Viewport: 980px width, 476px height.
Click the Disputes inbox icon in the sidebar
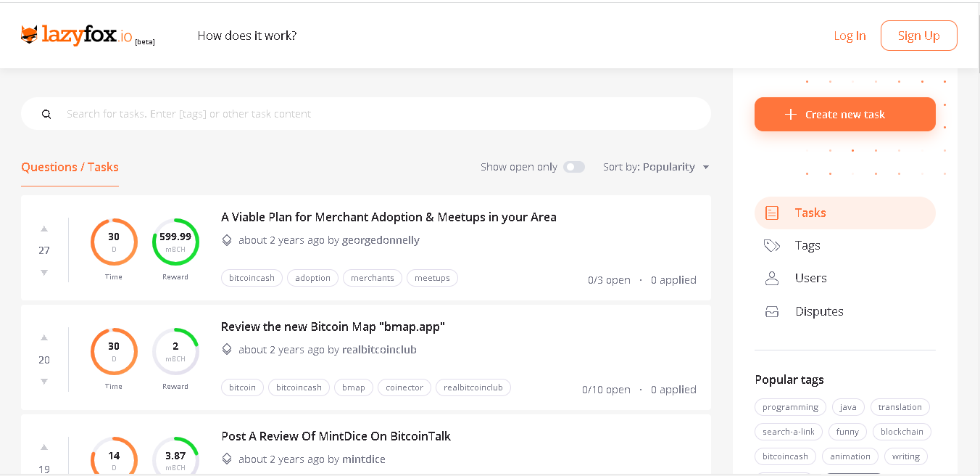(772, 312)
